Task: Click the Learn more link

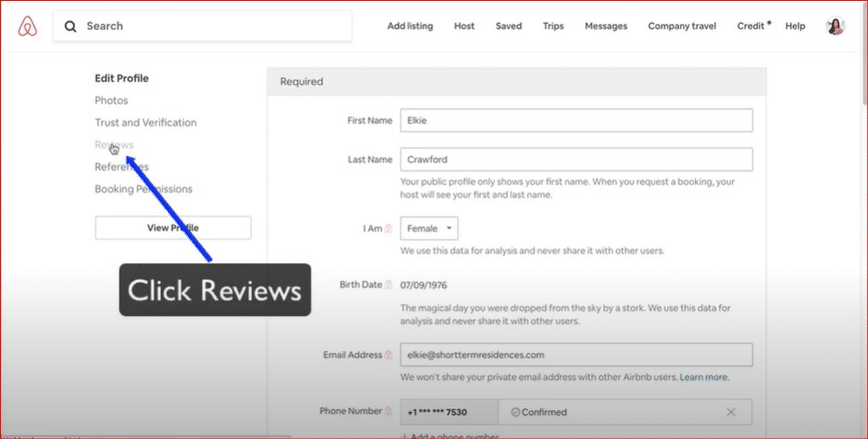Action: pyautogui.click(x=704, y=377)
